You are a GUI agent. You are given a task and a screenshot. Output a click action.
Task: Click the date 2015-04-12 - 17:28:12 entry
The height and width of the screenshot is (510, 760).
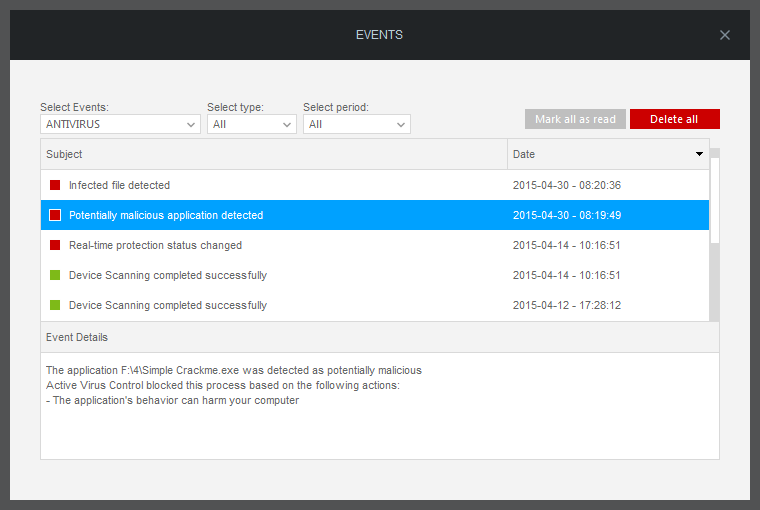tap(566, 305)
